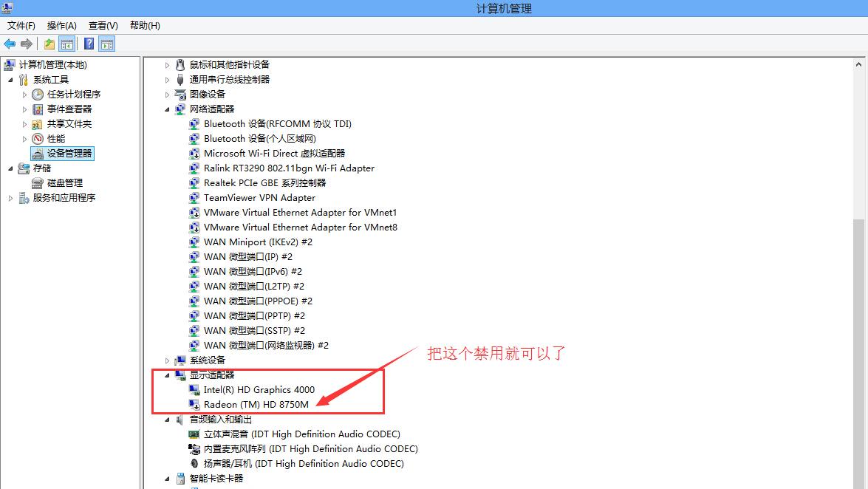The image size is (868, 489).
Task: Select the Intel(R) HD Graphics 4000 device
Action: 259,389
